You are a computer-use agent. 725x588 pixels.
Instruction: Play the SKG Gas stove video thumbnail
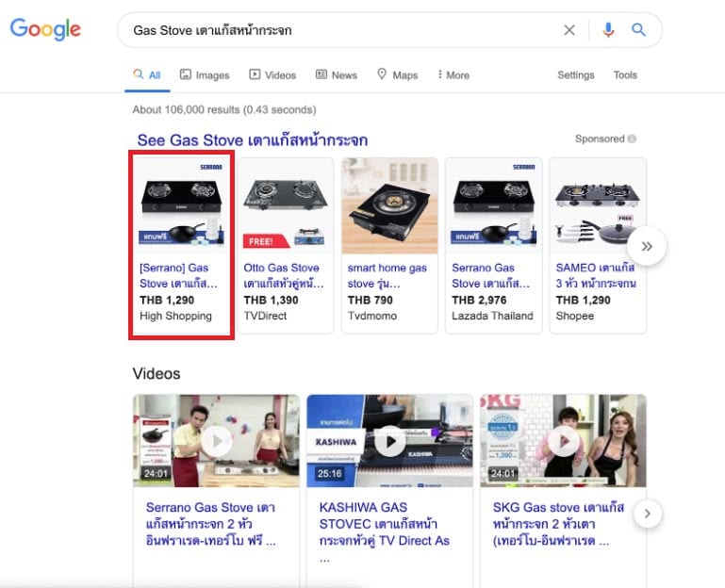tap(563, 441)
